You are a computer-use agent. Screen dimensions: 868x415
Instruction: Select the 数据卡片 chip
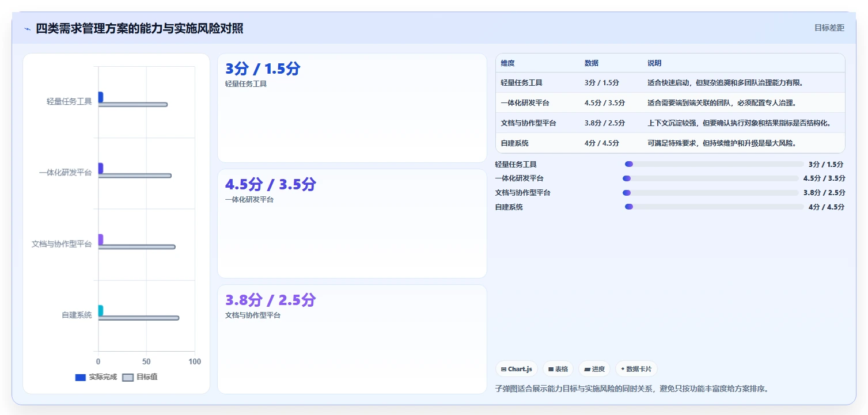[636, 369]
